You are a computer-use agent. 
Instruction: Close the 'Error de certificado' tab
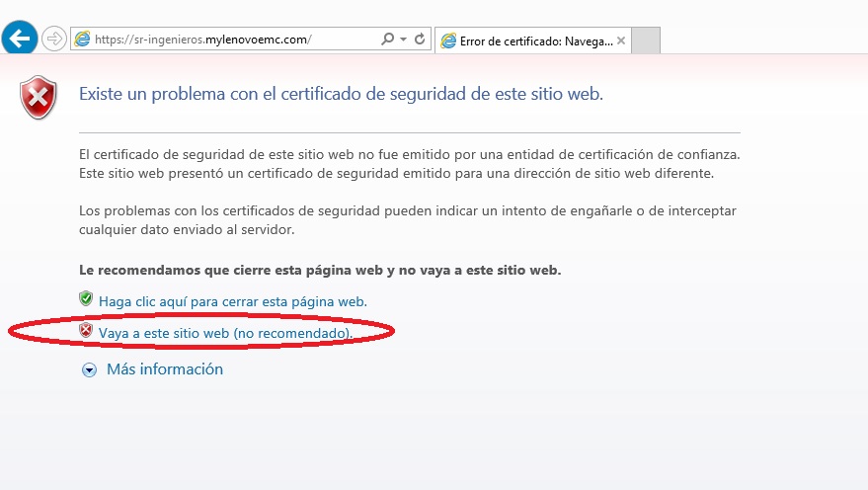(x=620, y=41)
